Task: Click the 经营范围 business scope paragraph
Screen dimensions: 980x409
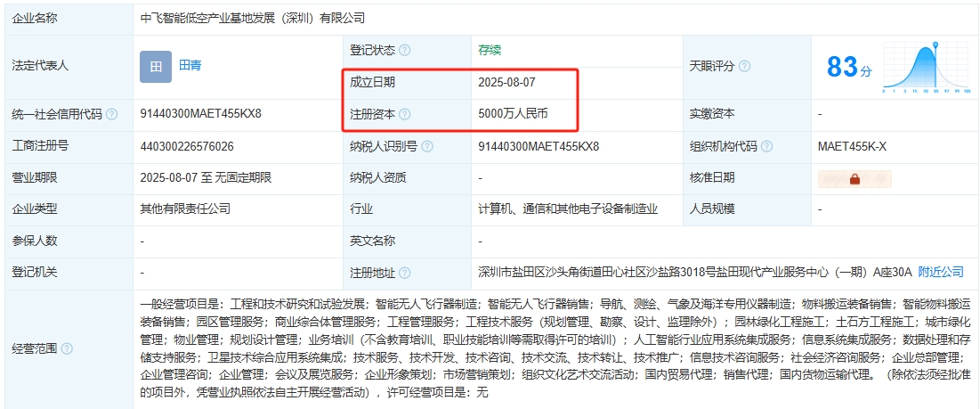Action: 555,349
